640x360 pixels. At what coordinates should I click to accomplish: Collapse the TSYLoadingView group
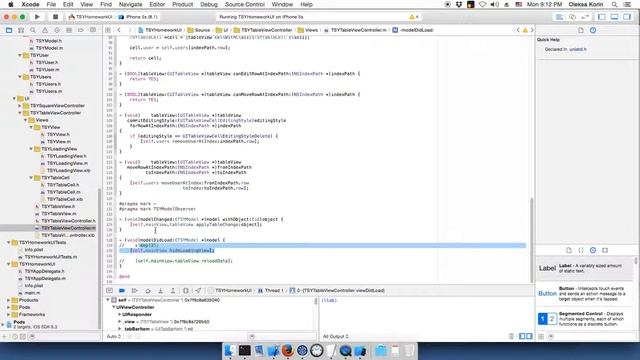(31, 149)
